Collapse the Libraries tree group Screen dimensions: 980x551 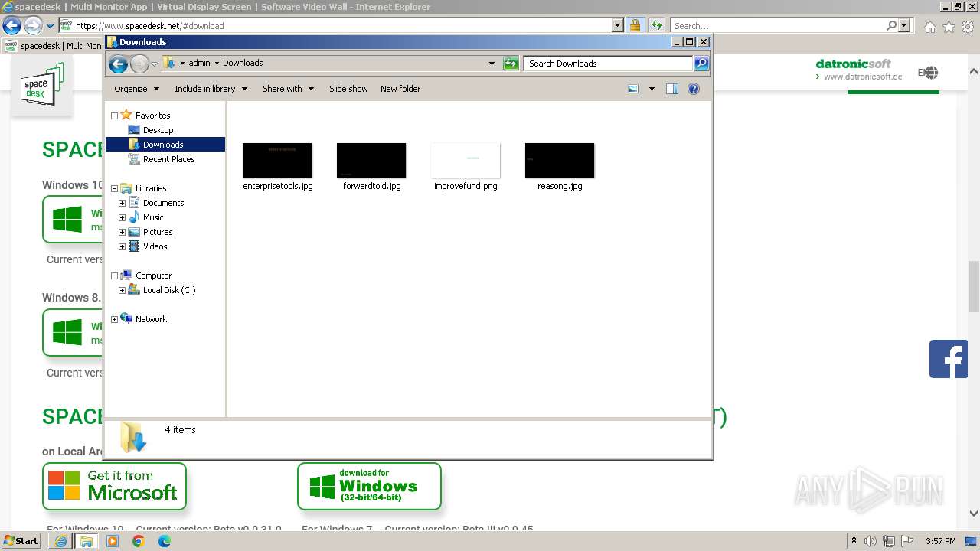point(114,188)
